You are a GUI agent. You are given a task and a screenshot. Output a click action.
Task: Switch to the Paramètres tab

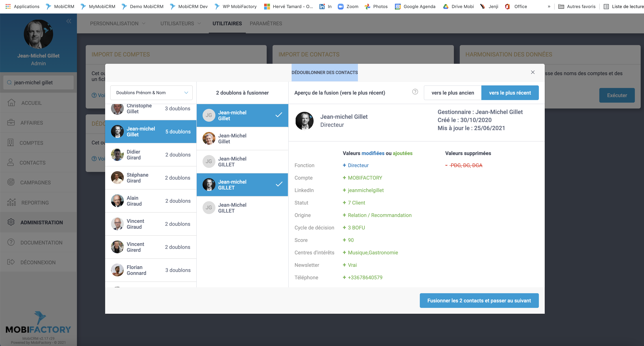tap(266, 23)
